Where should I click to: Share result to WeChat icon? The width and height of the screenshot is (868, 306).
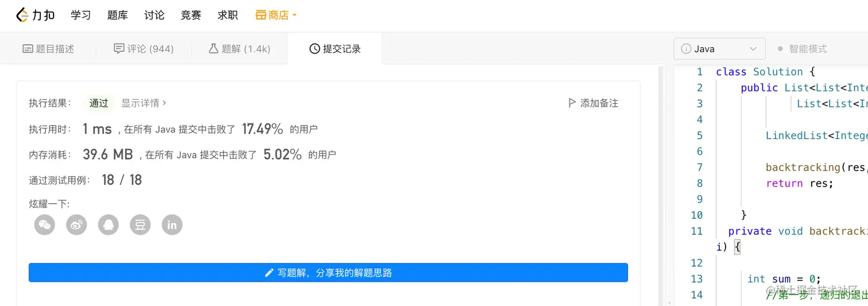pos(45,224)
